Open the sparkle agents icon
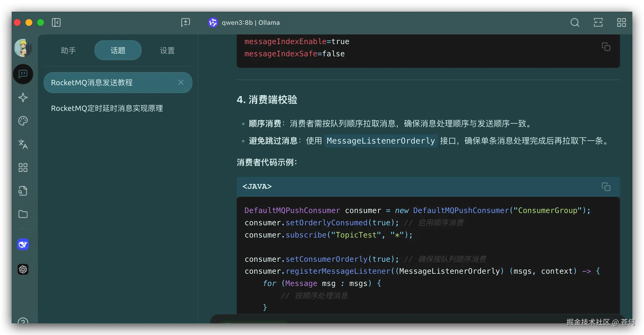Viewport: 644px width, 335px height. click(x=23, y=97)
